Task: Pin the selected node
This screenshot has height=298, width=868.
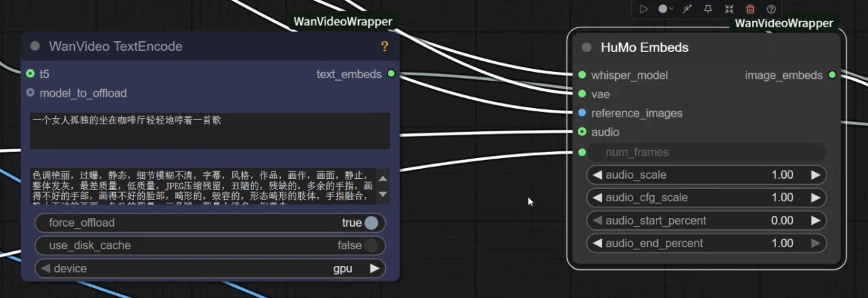Action: click(x=708, y=9)
